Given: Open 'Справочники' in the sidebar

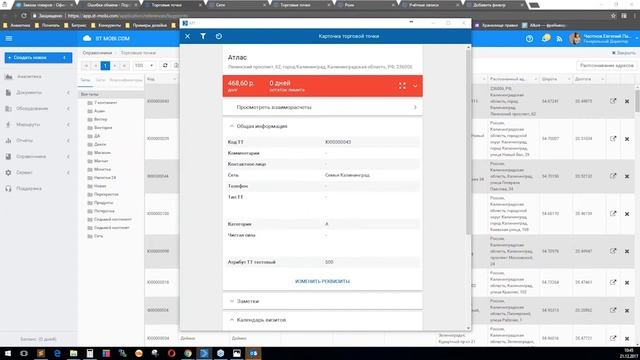Looking at the screenshot, I should click(31, 157).
